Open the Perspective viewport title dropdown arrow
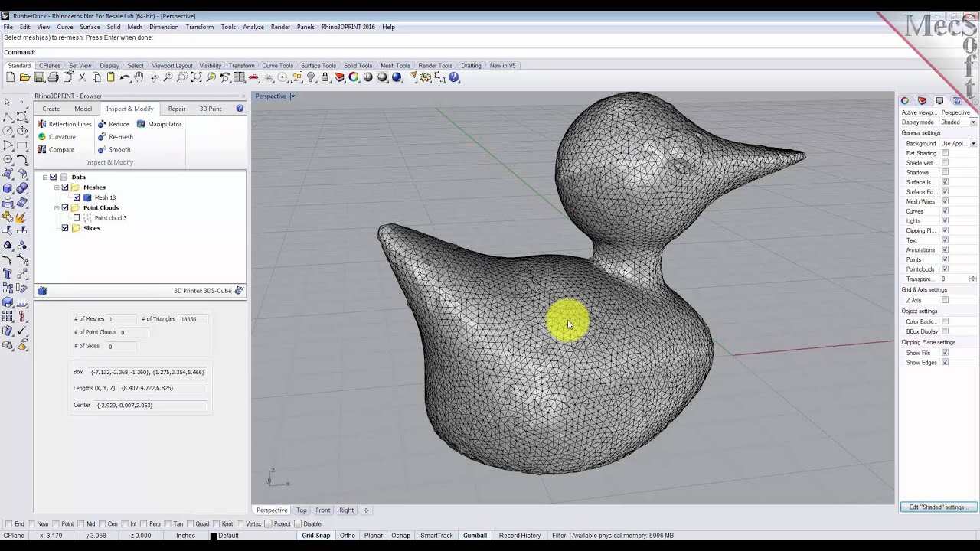This screenshot has height=551, width=980. tap(292, 96)
